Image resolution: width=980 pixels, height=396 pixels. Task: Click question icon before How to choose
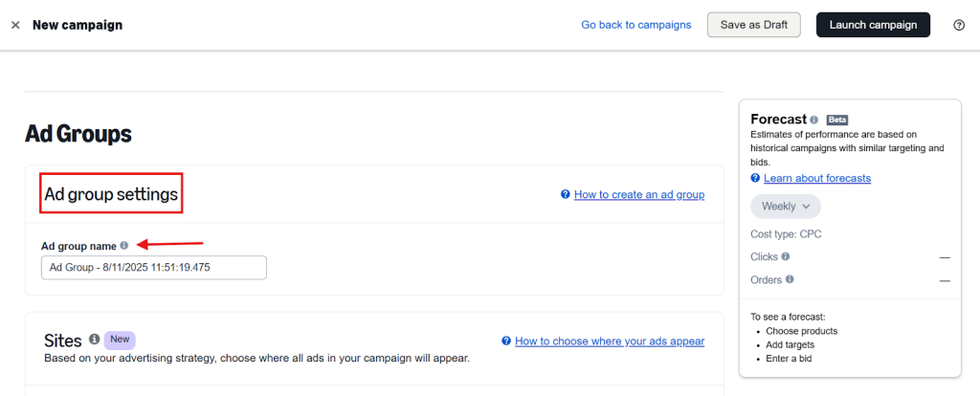point(506,341)
